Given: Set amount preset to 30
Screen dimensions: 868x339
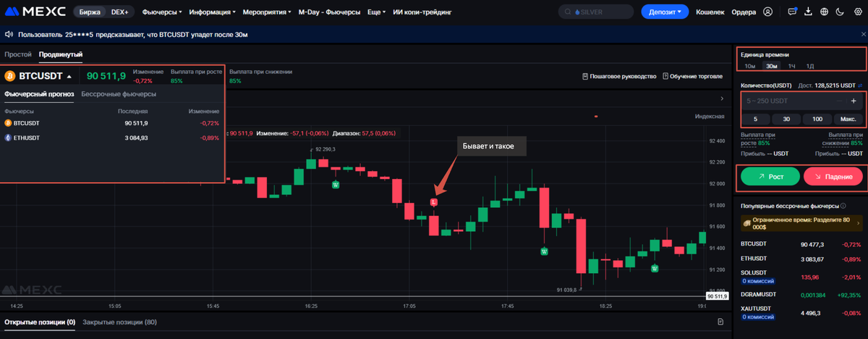Looking at the screenshot, I should pyautogui.click(x=786, y=119).
